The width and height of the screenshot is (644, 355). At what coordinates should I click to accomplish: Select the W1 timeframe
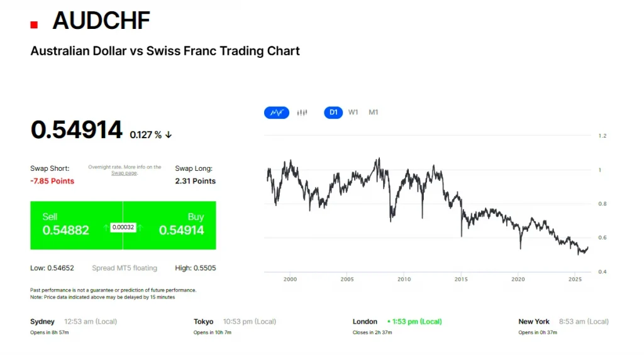click(x=353, y=112)
